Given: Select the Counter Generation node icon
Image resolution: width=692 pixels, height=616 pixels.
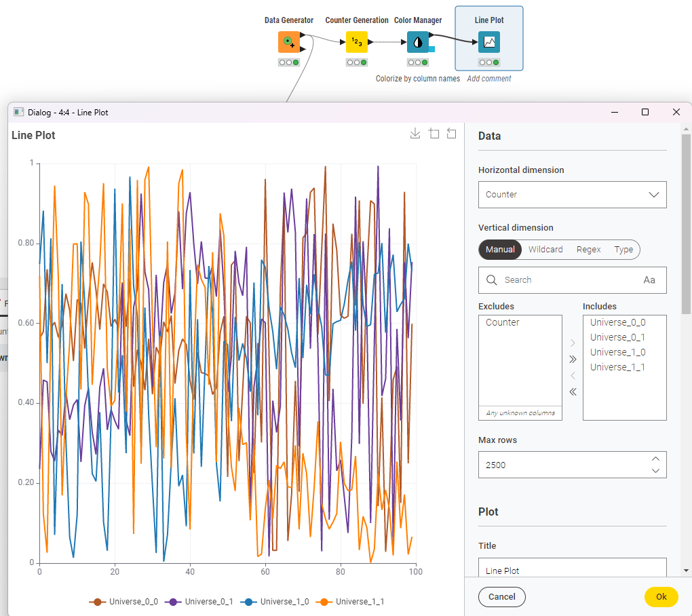Looking at the screenshot, I should tap(356, 42).
